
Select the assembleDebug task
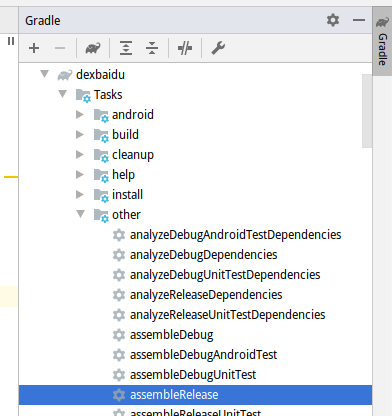[171, 335]
